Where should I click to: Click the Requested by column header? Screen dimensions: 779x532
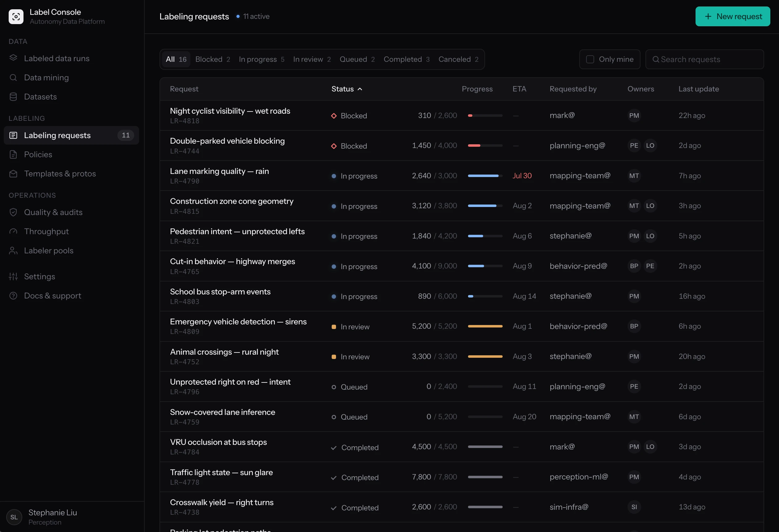point(573,89)
